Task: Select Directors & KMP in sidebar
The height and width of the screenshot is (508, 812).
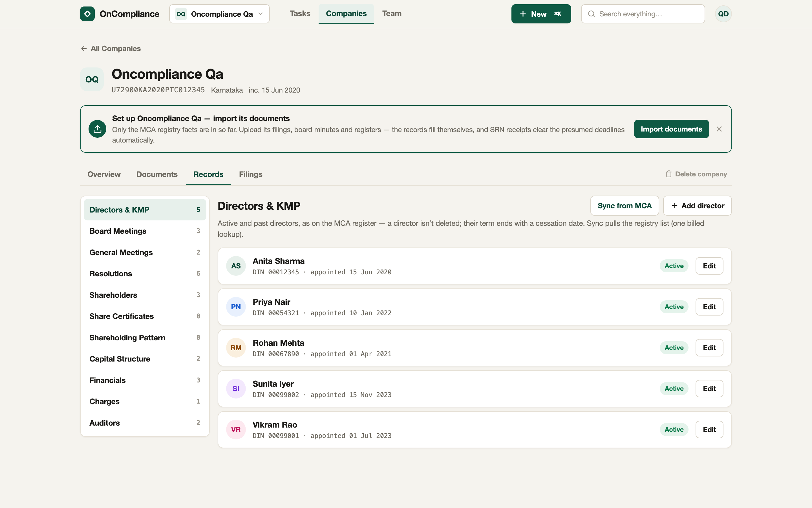Action: click(145, 210)
